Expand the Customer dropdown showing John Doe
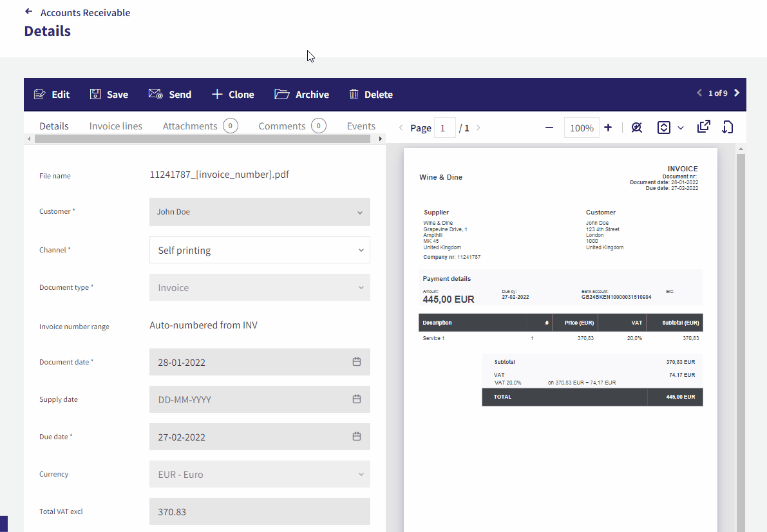This screenshot has height=532, width=767. pyautogui.click(x=260, y=212)
